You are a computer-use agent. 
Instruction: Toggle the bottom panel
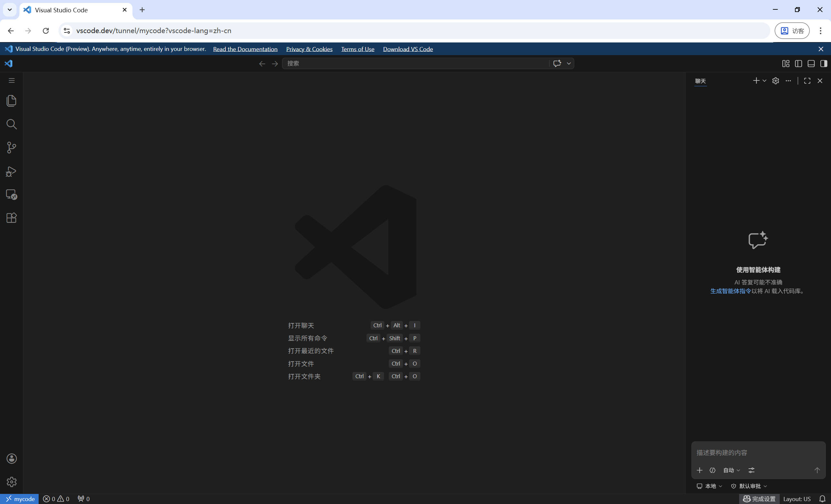tap(811, 64)
